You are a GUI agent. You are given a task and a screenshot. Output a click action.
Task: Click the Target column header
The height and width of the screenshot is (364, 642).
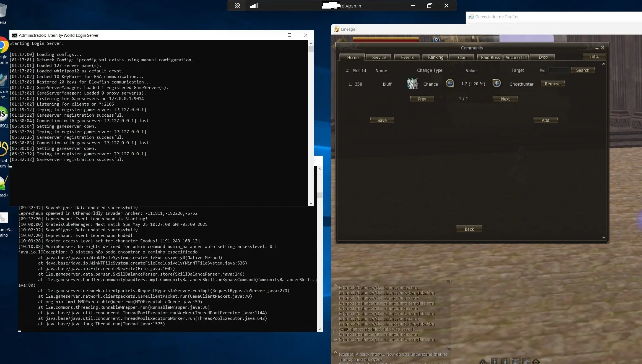(x=517, y=70)
